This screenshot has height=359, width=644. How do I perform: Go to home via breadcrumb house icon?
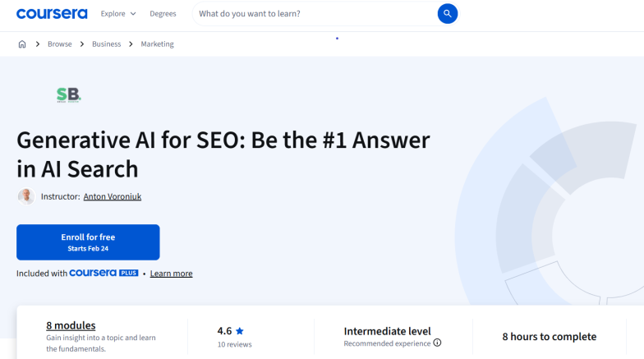pyautogui.click(x=22, y=44)
